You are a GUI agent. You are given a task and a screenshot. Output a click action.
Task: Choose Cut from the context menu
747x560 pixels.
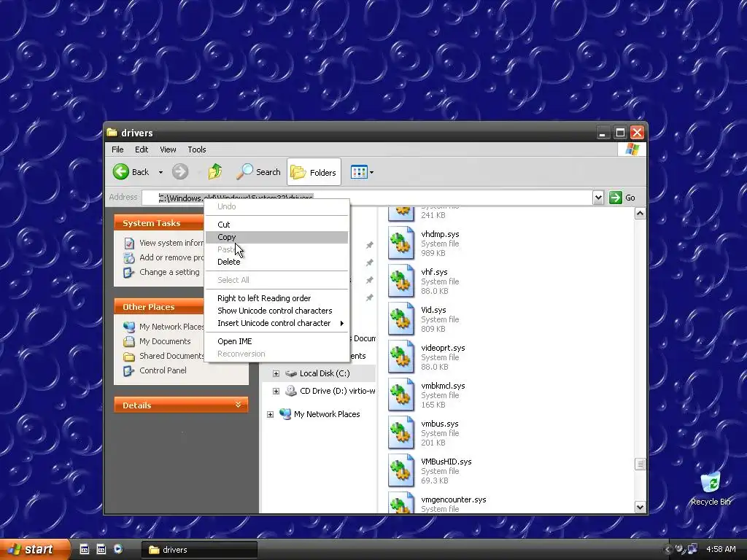[276, 225]
